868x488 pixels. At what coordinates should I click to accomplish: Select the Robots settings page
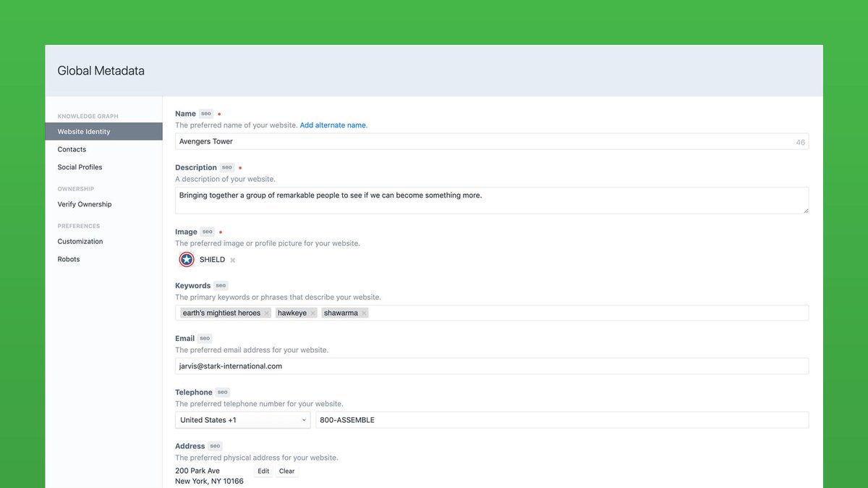[68, 258]
